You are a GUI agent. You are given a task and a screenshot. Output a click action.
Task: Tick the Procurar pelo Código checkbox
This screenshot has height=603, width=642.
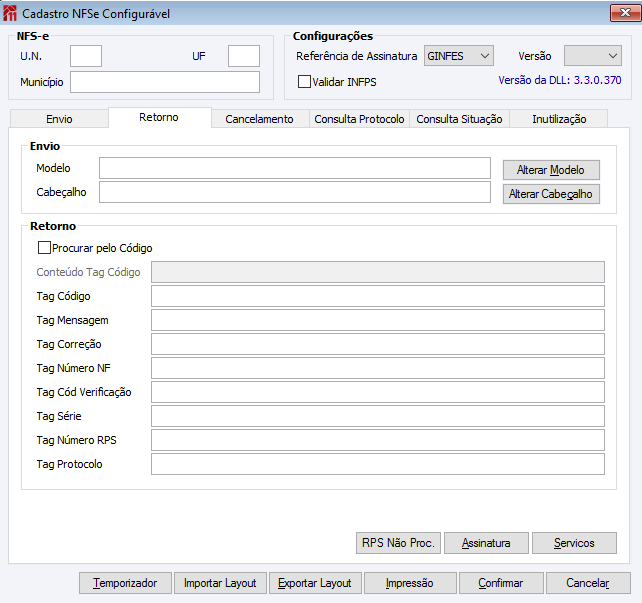(44, 248)
